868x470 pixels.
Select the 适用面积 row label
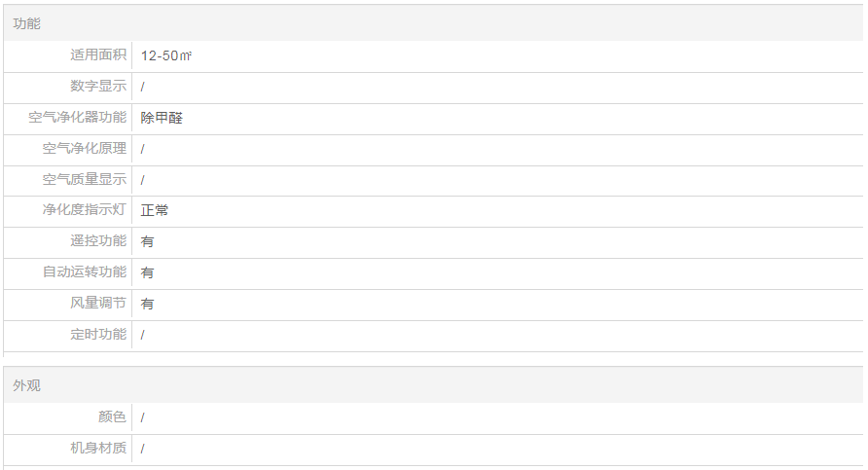pos(97,55)
